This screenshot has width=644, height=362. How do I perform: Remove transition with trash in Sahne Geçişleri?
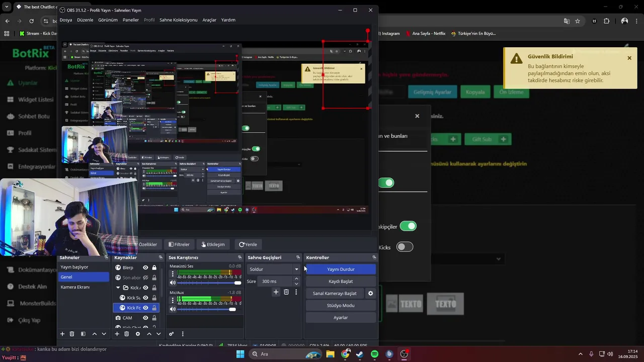[x=286, y=292]
